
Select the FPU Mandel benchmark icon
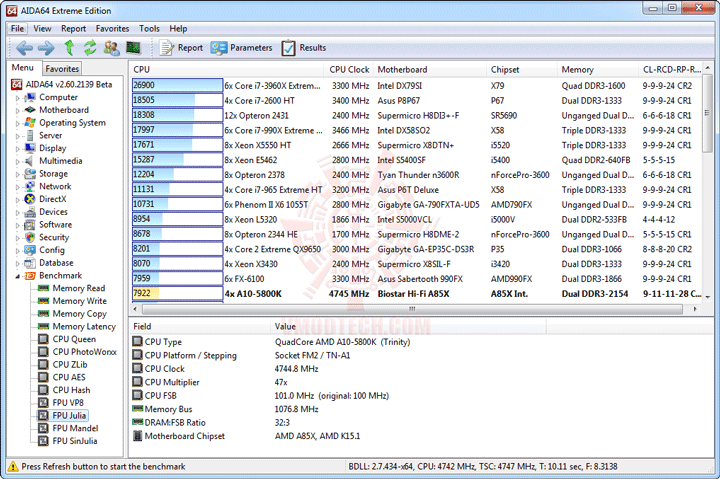(43, 428)
